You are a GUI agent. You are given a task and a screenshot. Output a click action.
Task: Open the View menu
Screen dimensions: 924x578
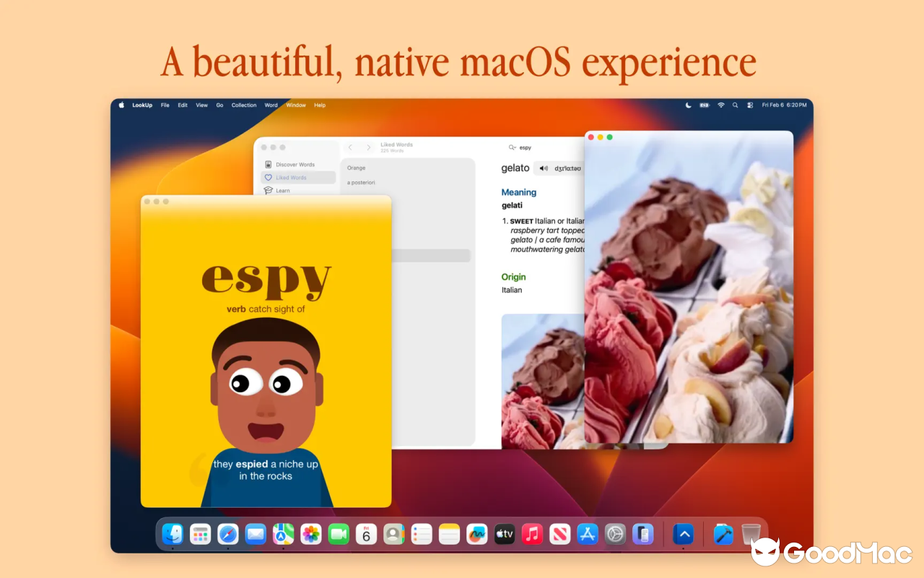coord(202,105)
